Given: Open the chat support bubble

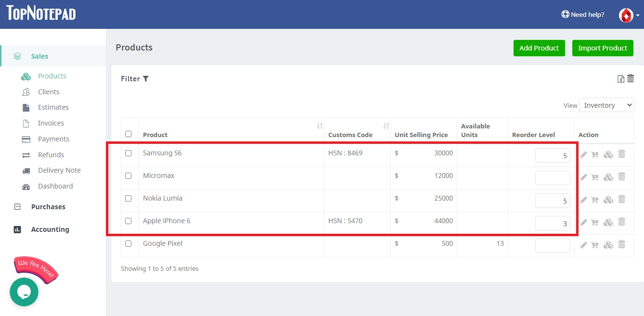Looking at the screenshot, I should (24, 292).
